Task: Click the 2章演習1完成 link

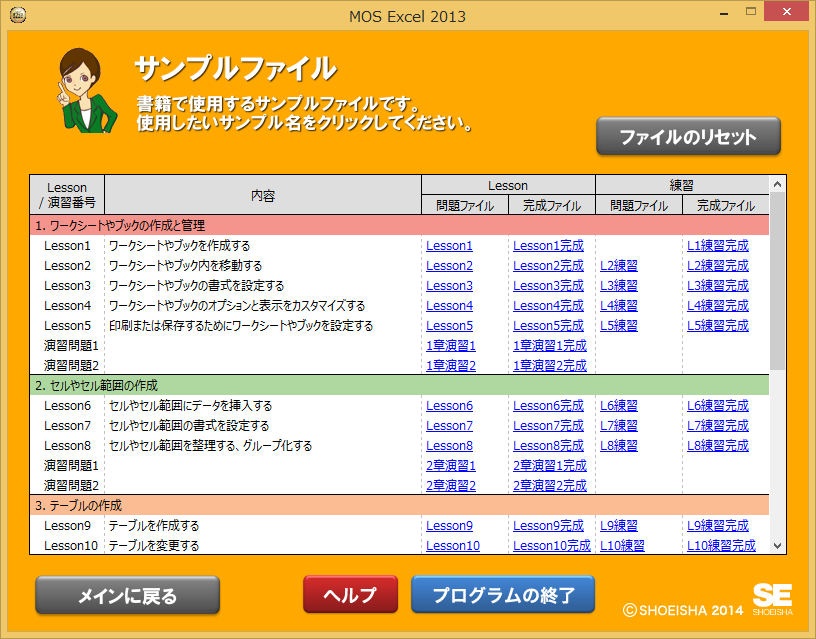Action: coord(550,466)
